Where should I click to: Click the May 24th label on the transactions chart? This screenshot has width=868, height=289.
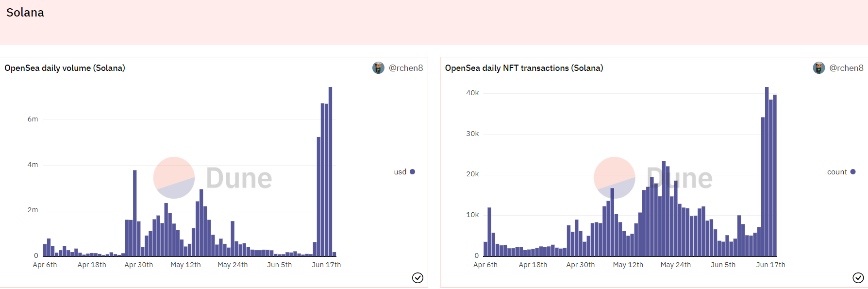676,265
